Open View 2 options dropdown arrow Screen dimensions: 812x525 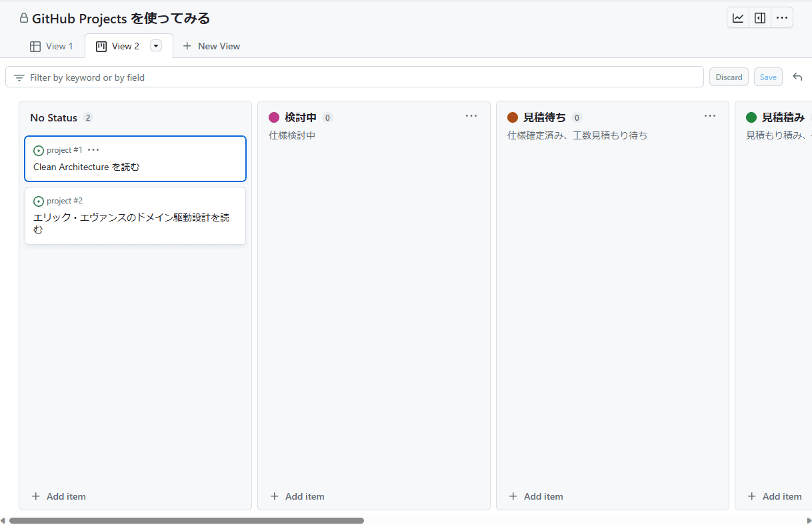pos(156,46)
